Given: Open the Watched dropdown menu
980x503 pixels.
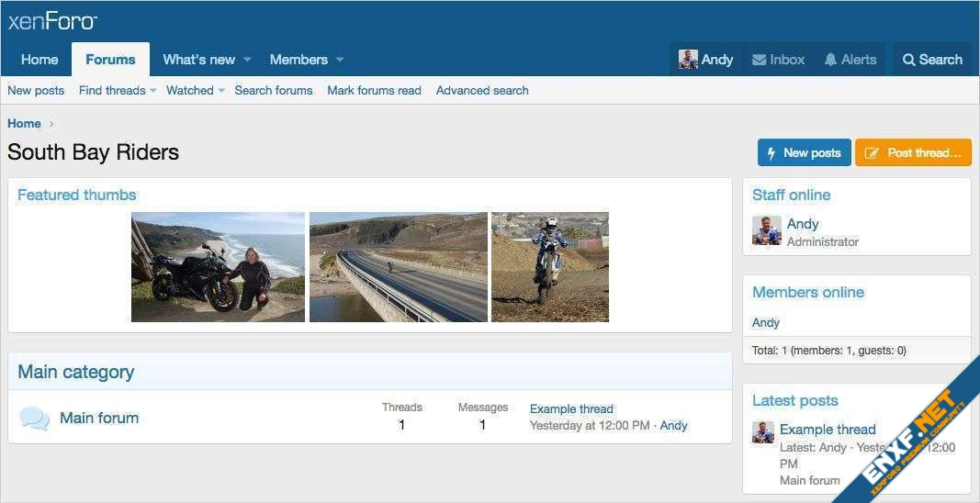Looking at the screenshot, I should pos(221,91).
